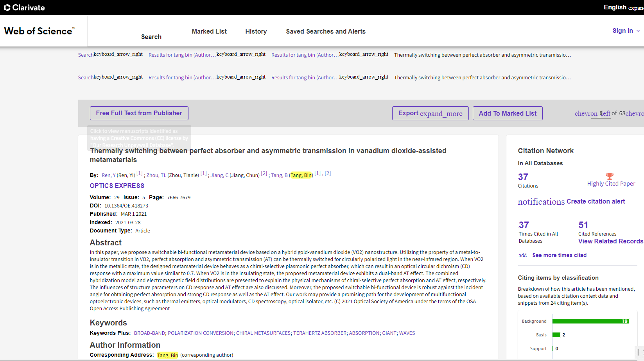Click the Background green bar showing 19
Viewport: 644px width, 361px height.
591,321
